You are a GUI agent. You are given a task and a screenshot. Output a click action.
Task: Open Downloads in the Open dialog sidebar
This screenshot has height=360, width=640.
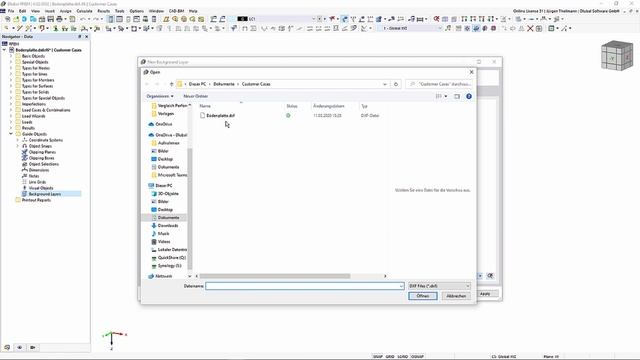(168, 225)
